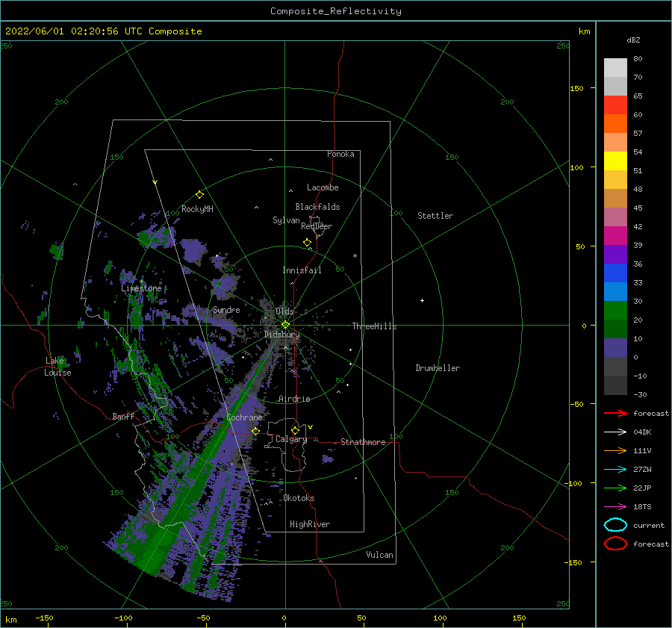Screen dimensions: 672x628
Task: Click the yellow diamond marker near RockyMH
Action: click(199, 195)
